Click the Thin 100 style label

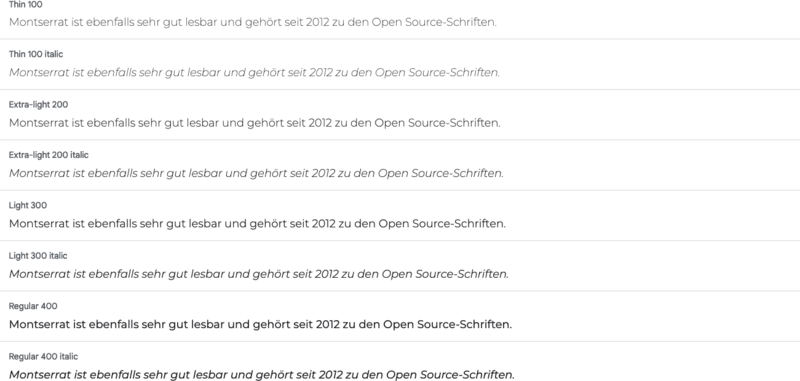[26, 5]
